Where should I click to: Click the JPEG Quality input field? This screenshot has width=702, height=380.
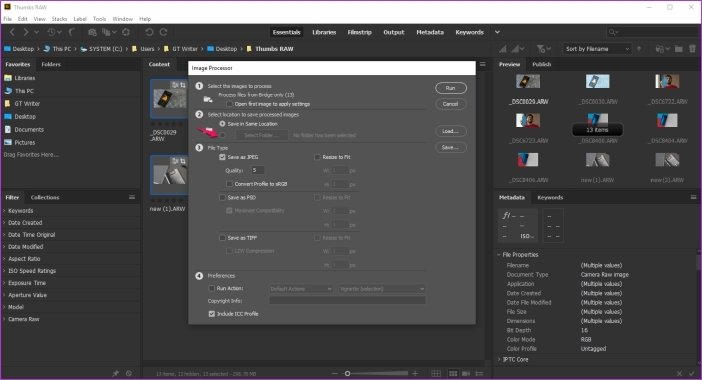(x=257, y=170)
